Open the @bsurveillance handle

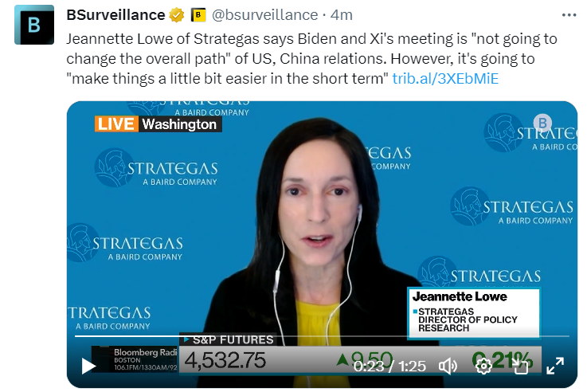[x=264, y=15]
